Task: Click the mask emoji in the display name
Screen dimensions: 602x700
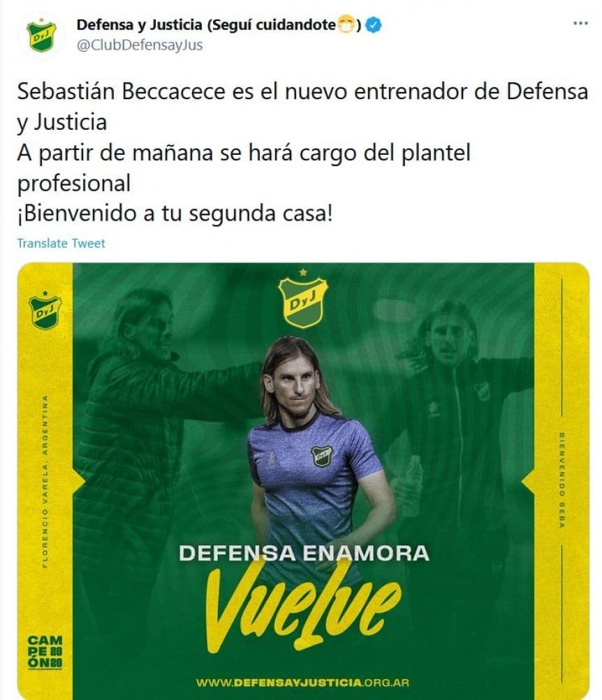Action: pos(346,24)
